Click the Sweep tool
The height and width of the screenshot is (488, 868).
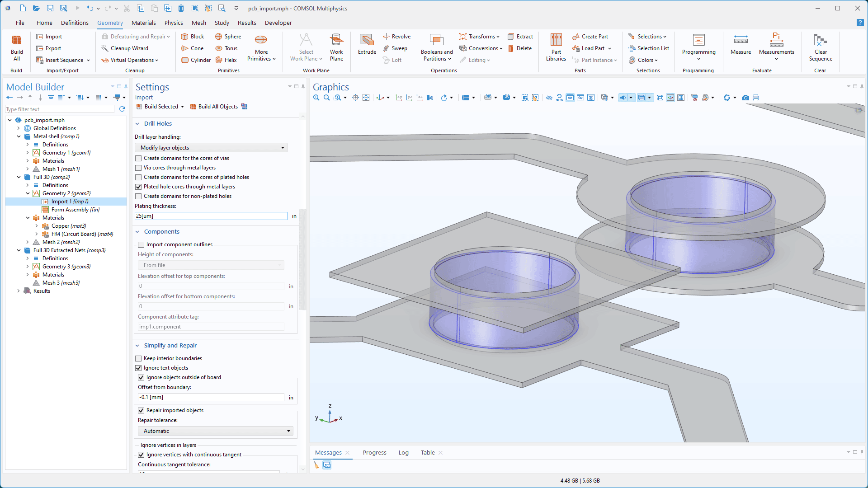point(395,48)
